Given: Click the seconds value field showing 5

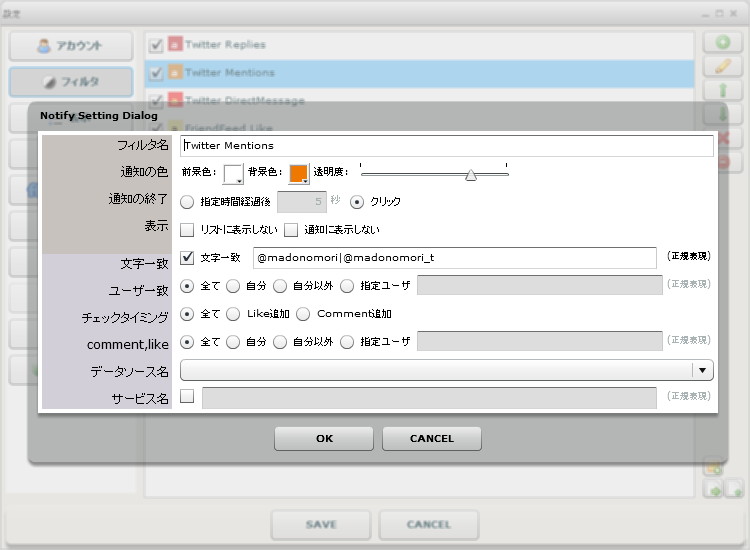Looking at the screenshot, I should tap(302, 202).
